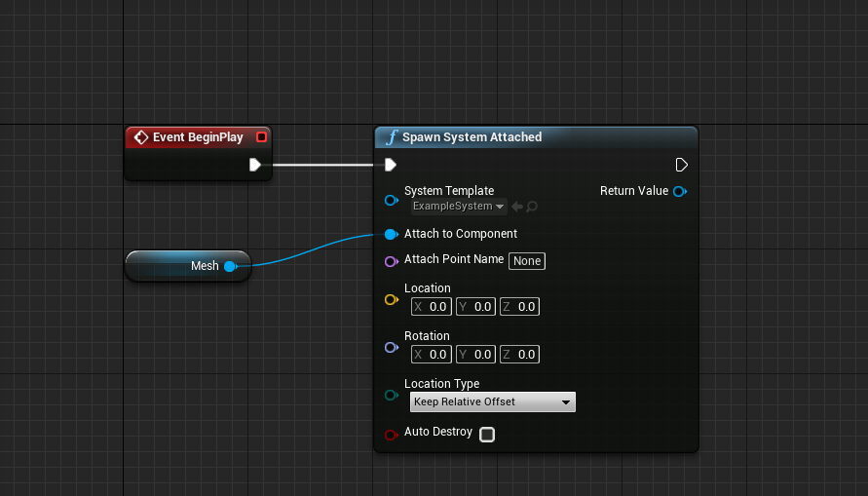Click Spawn System Attached execution output pin

(682, 165)
